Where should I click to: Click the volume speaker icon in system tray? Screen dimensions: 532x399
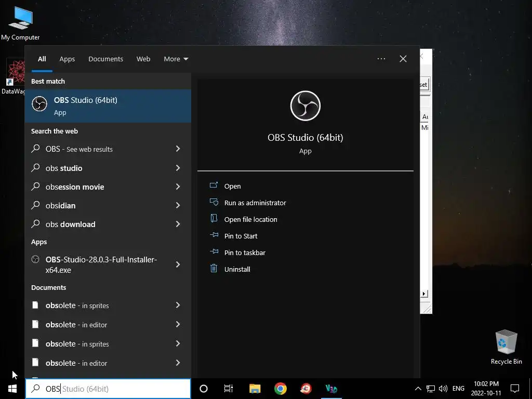443,389
